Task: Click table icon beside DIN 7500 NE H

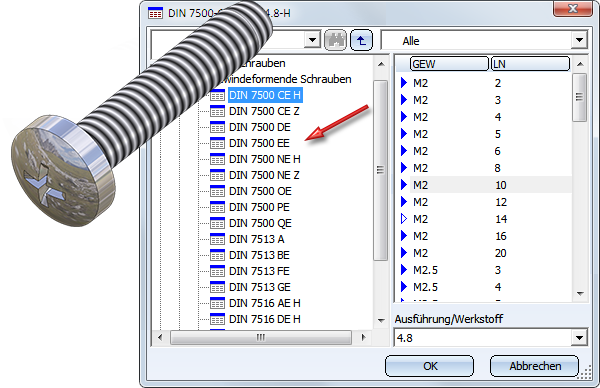Action: (x=217, y=159)
